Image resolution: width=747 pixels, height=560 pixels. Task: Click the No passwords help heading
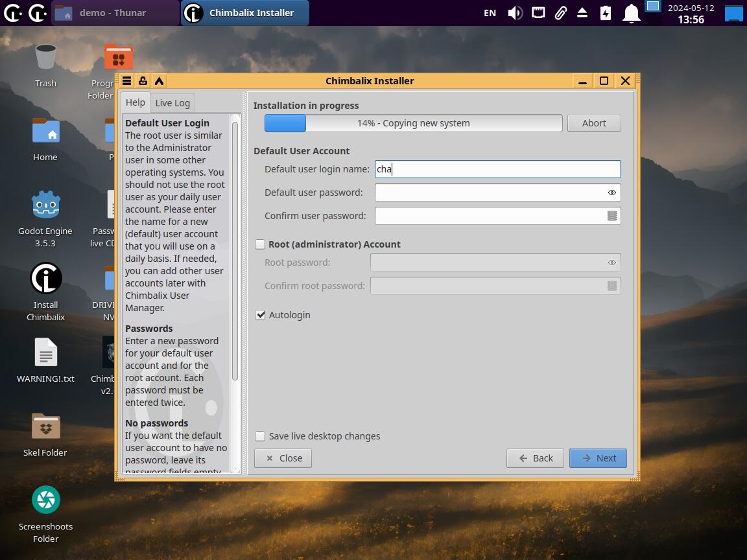pos(157,423)
